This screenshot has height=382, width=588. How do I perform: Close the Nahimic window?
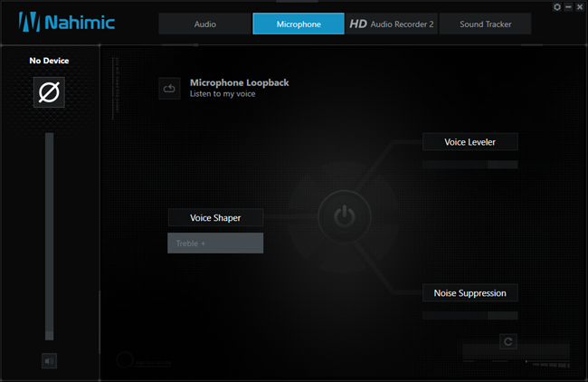580,7
